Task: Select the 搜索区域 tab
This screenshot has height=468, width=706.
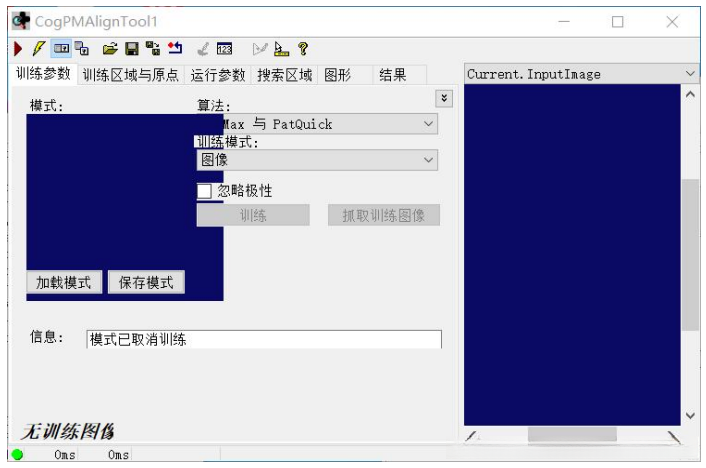Action: (285, 75)
